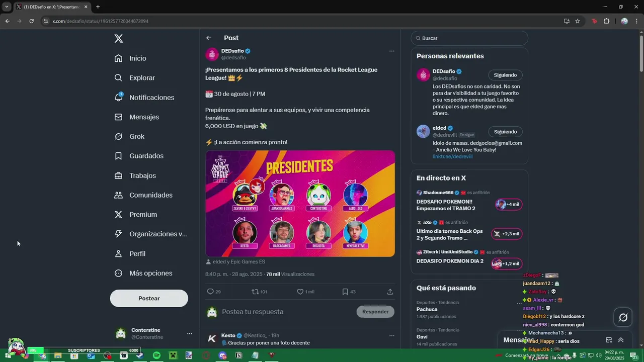Click the Más opciones circle icon
Viewport: 644px width, 362px height.
pos(118,273)
